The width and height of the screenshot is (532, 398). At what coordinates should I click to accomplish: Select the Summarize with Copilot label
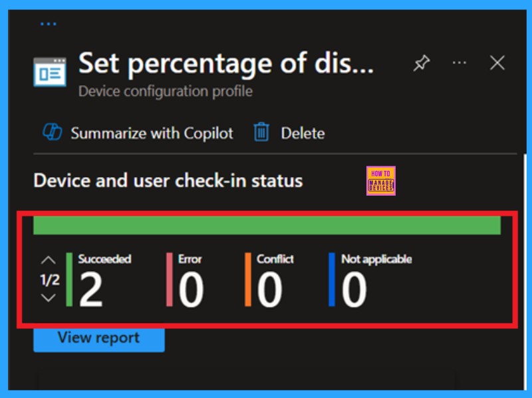click(152, 133)
